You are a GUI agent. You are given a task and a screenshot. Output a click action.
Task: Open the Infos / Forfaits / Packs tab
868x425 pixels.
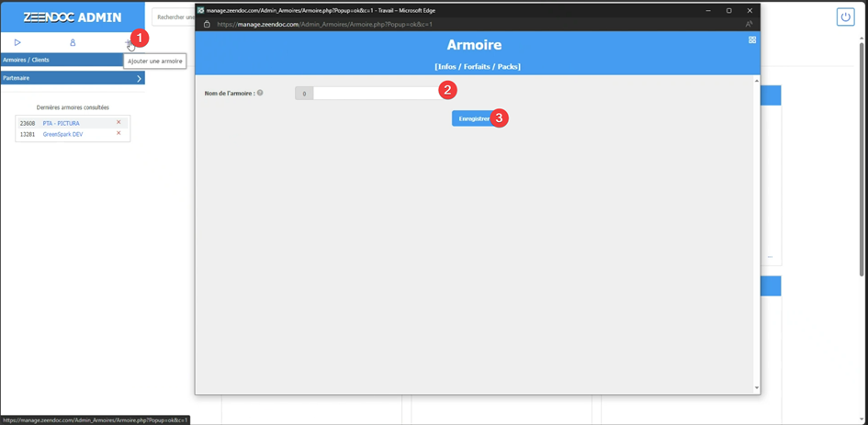coord(477,66)
